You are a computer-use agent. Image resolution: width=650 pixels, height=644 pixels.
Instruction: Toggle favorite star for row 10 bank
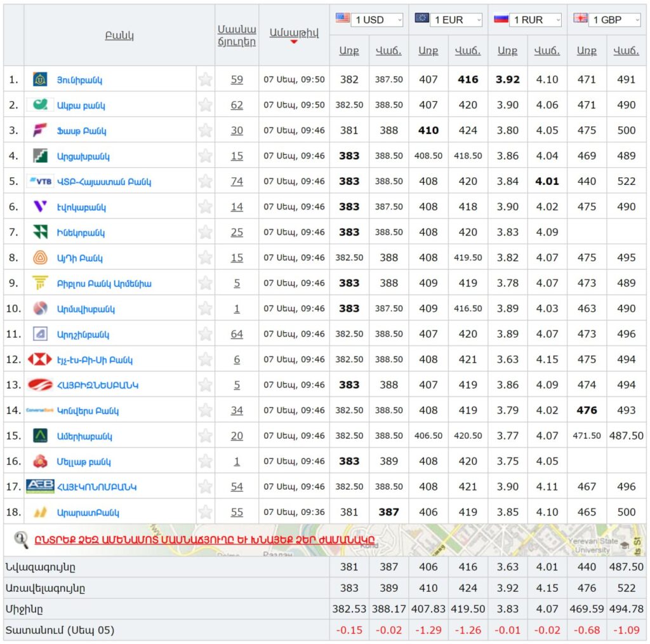(205, 309)
